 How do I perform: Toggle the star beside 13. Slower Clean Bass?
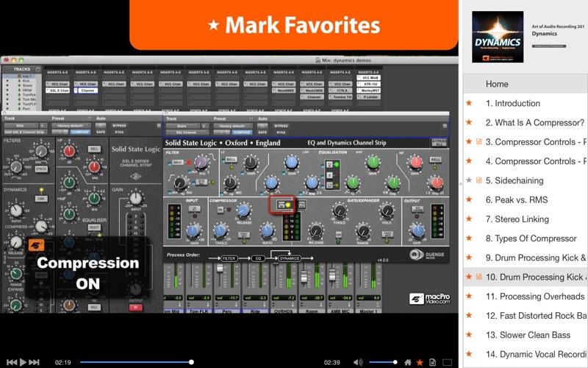coord(469,335)
